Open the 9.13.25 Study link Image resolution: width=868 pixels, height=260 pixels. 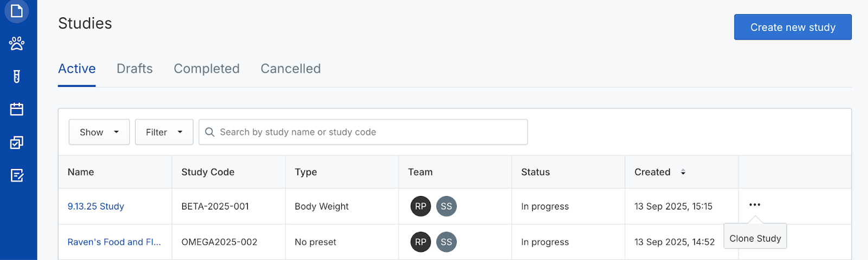tap(96, 206)
